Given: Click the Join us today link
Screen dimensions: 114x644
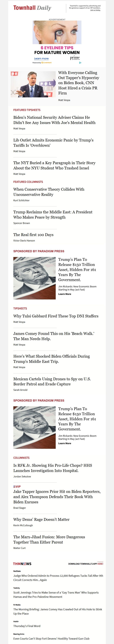Looking at the screenshot, I should click(95, 10).
